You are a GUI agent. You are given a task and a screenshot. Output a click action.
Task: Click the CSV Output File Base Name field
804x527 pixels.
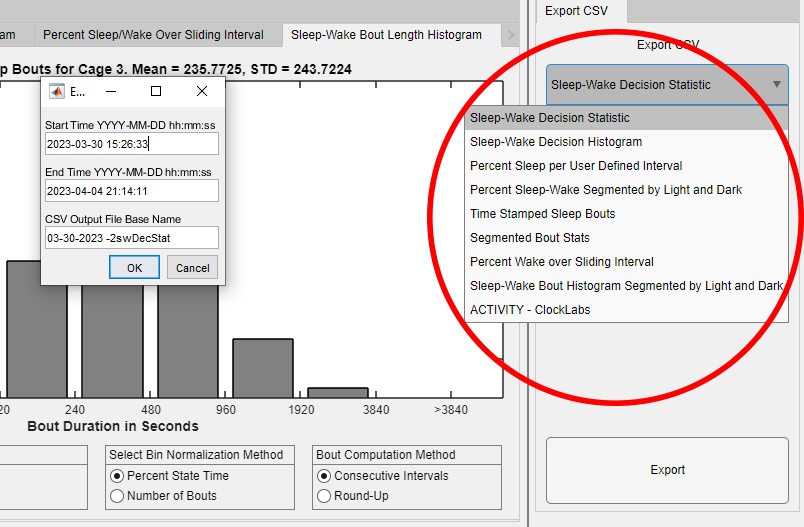(131, 238)
